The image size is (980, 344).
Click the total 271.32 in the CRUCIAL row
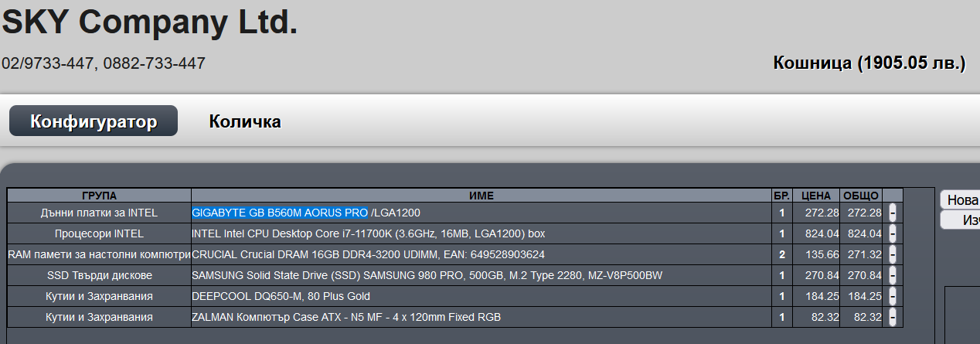coord(864,254)
